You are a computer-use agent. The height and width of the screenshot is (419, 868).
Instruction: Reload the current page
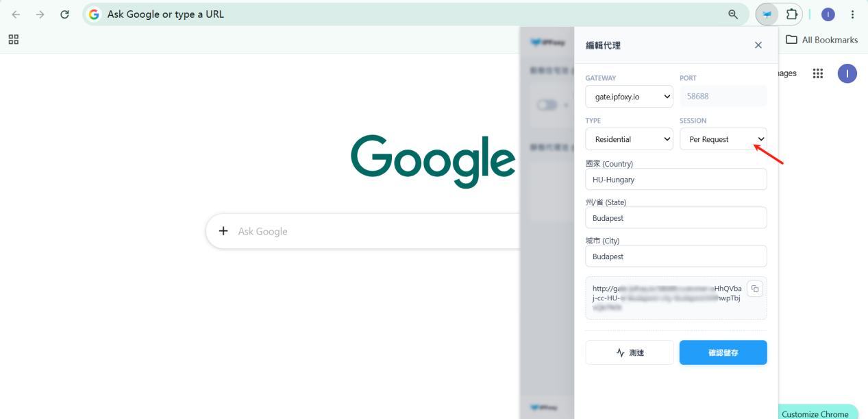coord(64,14)
